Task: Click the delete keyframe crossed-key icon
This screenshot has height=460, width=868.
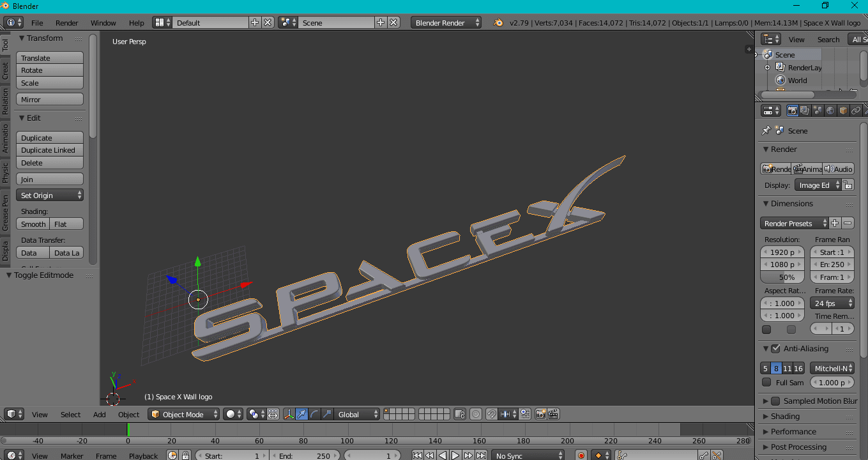Action: [x=717, y=456]
